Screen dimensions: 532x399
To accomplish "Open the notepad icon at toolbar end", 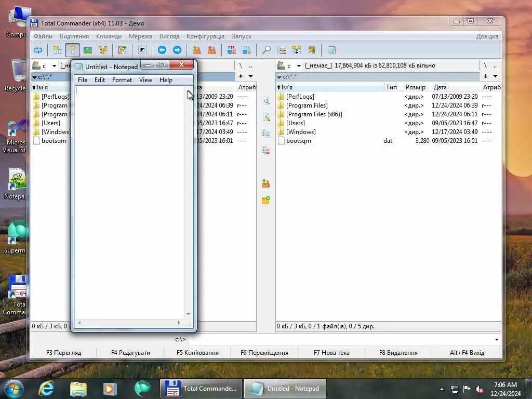I will click(331, 50).
